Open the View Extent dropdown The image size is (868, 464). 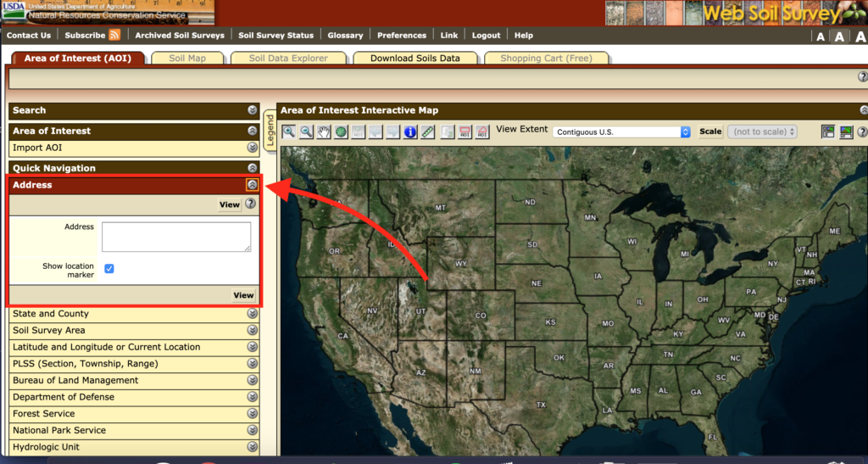(622, 132)
